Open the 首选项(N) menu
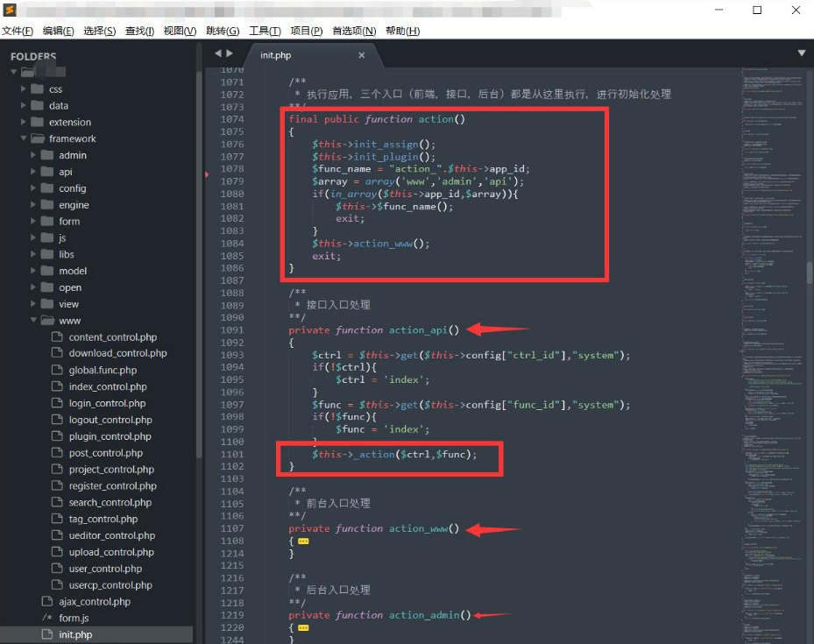This screenshot has height=644, width=814. click(353, 31)
